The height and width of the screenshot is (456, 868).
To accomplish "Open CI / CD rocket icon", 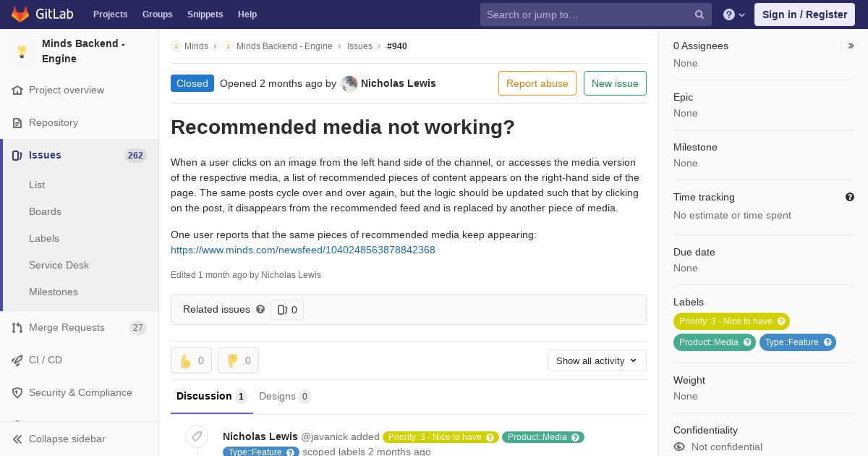I will click(x=17, y=360).
